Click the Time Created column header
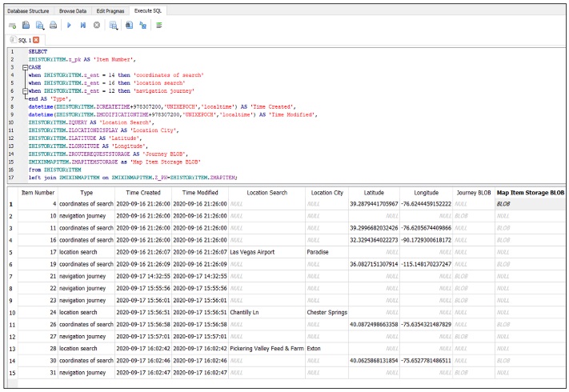 coord(142,193)
